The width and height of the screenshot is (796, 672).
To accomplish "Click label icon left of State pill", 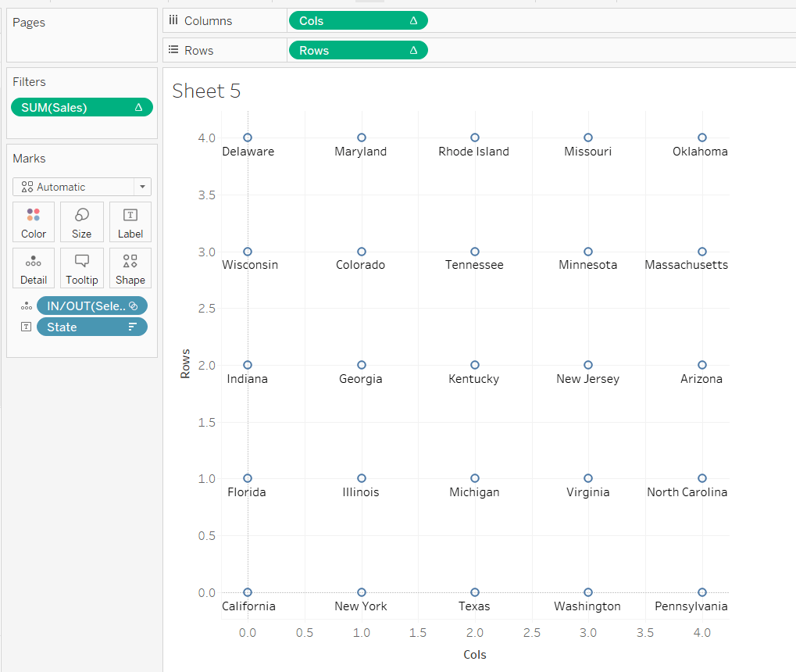I will [26, 327].
